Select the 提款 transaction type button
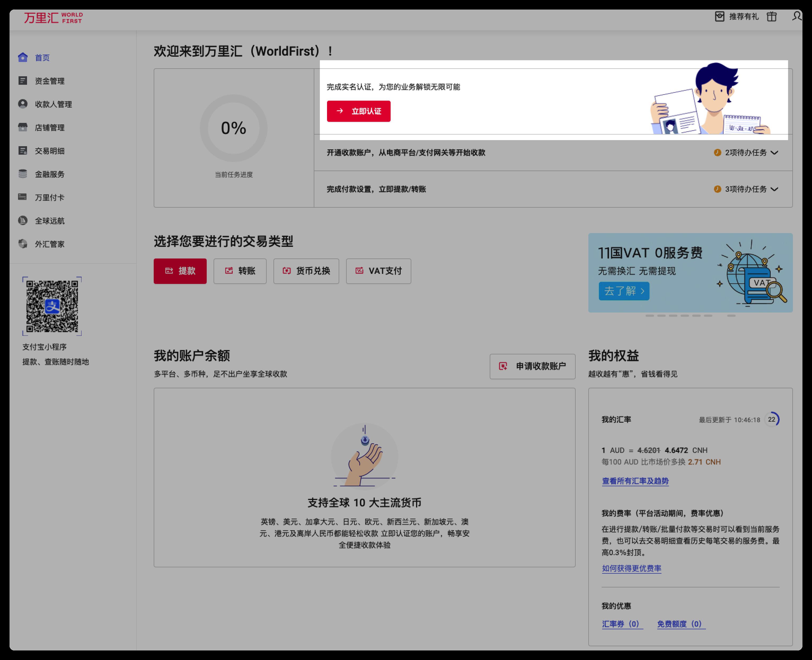 (180, 271)
